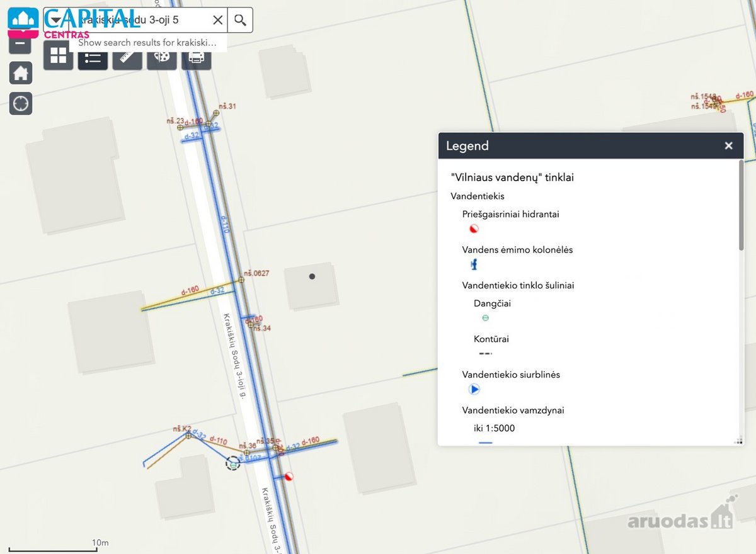Click the nš.0627 well node
The width and height of the screenshot is (756, 554).
241,280
